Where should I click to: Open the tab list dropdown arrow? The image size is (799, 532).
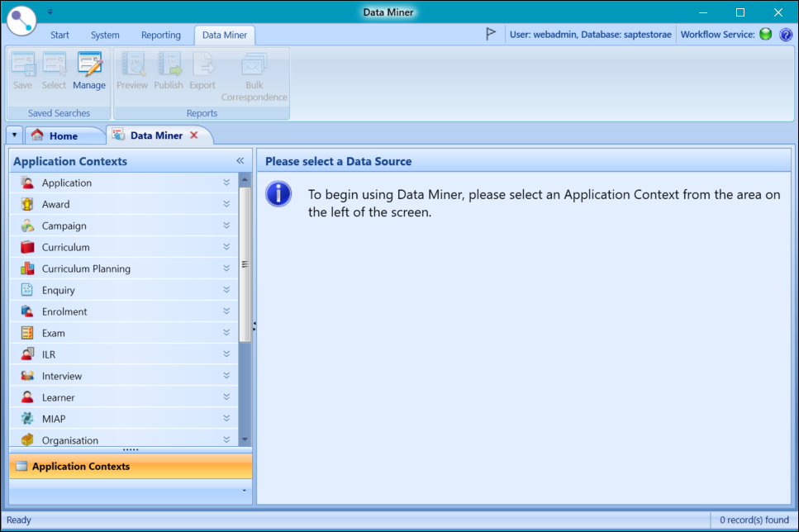(13, 134)
